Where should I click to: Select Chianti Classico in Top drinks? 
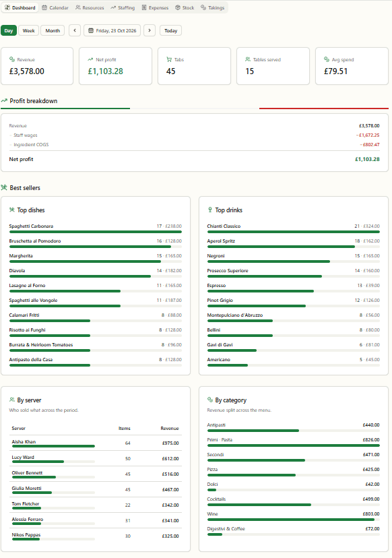(294, 228)
